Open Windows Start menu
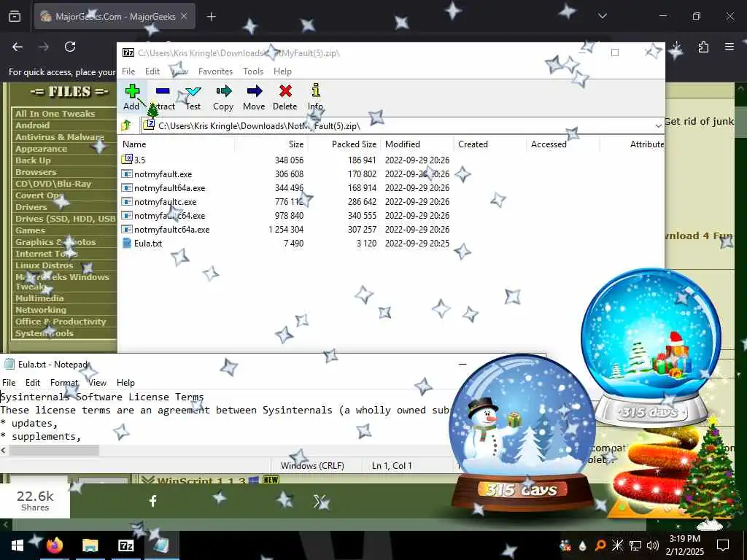The width and height of the screenshot is (747, 560). pos(18,545)
